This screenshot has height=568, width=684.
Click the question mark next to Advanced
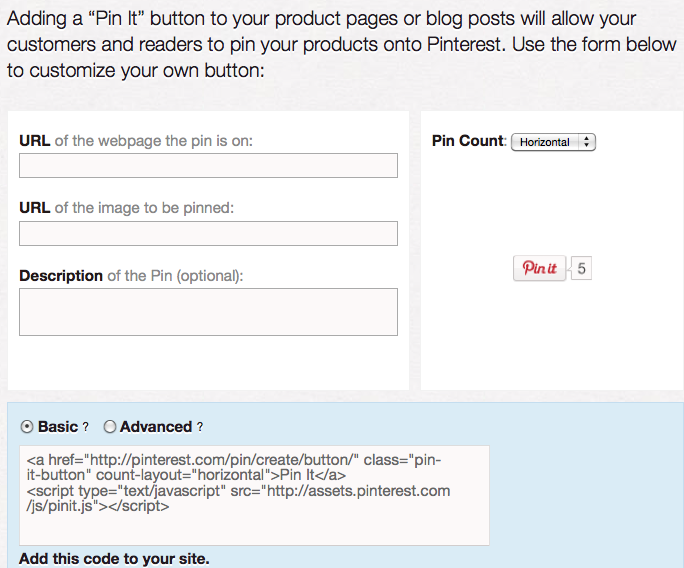[x=200, y=427]
